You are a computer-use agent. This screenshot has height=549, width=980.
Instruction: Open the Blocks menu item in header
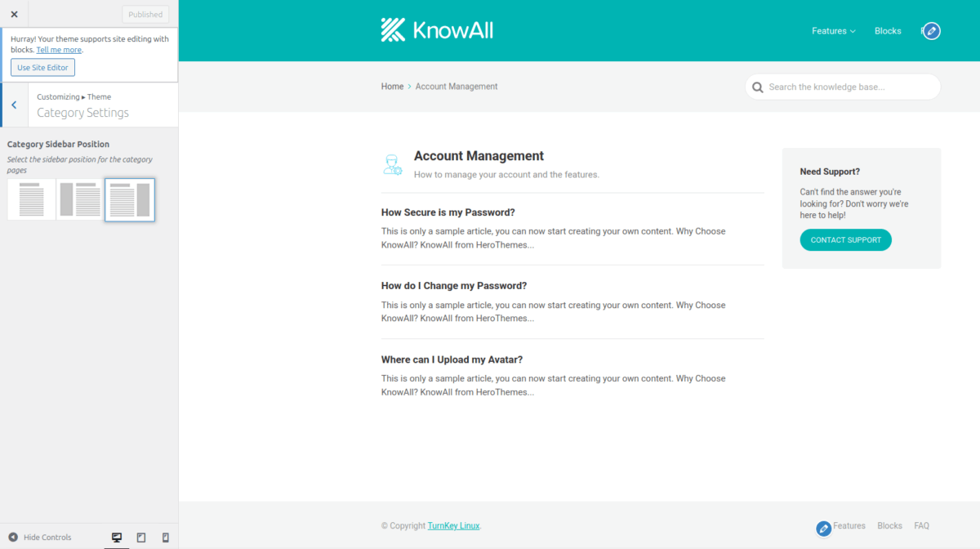[888, 31]
